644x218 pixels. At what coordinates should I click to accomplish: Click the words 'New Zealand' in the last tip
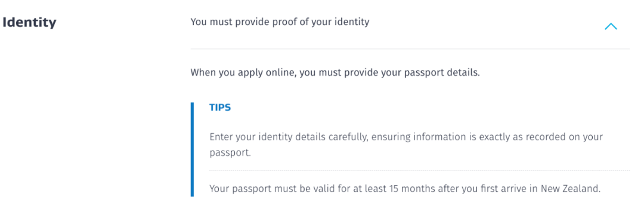570,189
